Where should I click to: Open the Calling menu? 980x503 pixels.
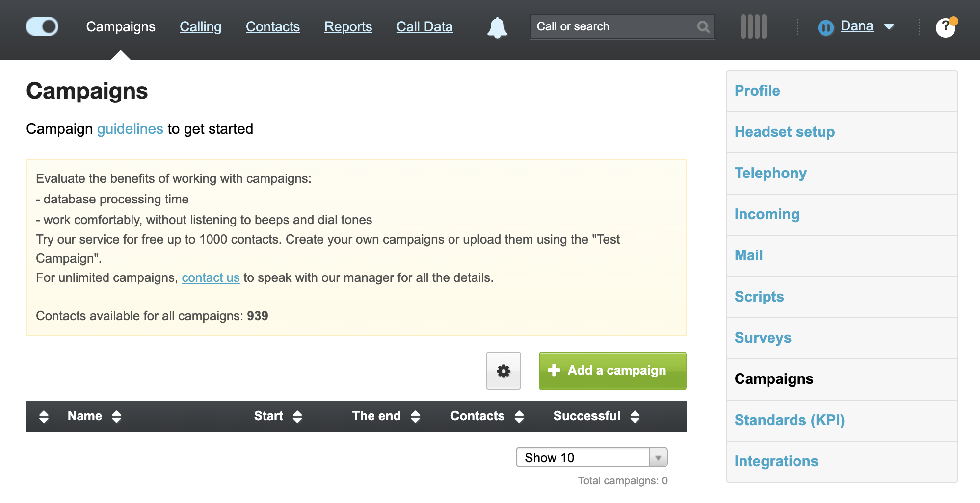click(x=200, y=27)
